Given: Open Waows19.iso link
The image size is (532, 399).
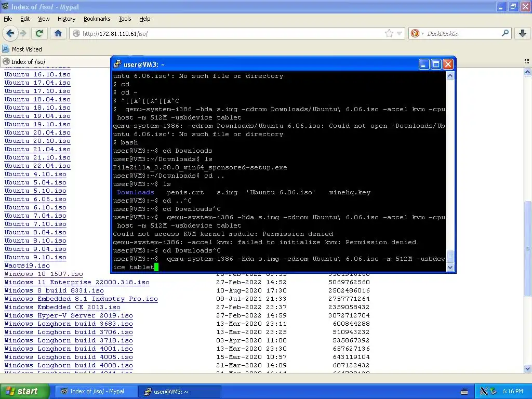Looking at the screenshot, I should click(27, 265).
